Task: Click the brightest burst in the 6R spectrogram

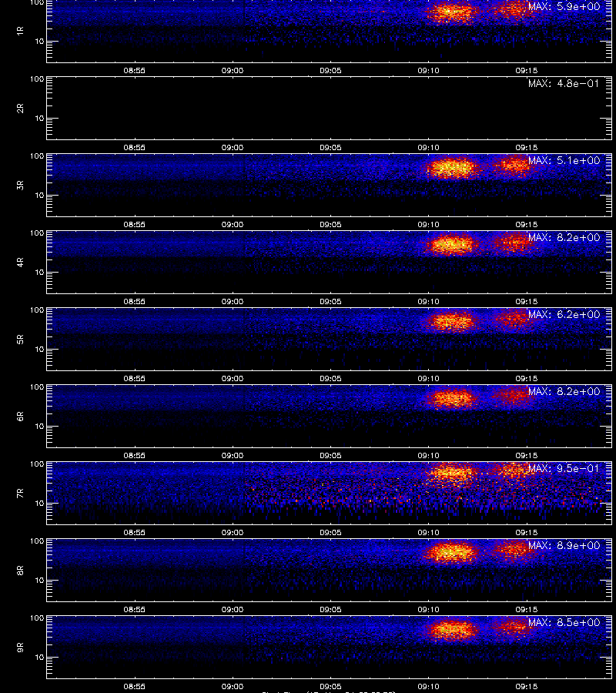Action: 450,398
